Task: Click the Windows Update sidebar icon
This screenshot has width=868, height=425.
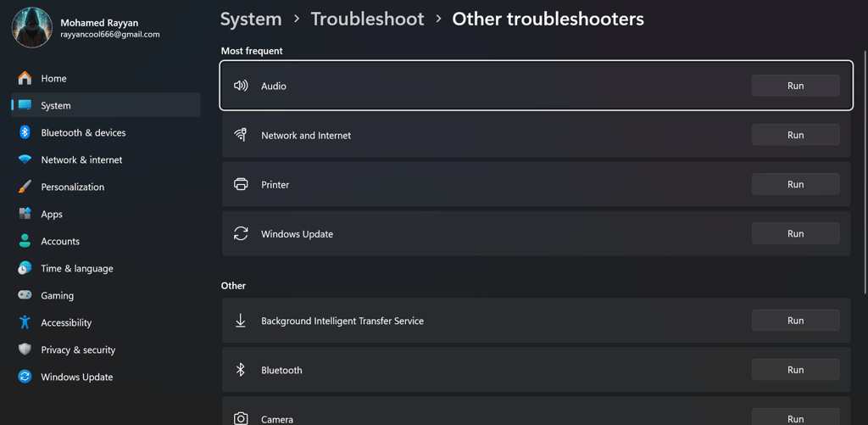Action: [x=25, y=377]
